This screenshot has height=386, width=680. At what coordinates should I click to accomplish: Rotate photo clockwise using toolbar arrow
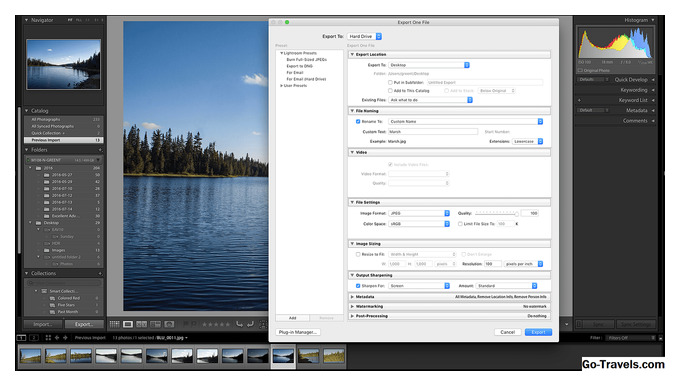(250, 324)
